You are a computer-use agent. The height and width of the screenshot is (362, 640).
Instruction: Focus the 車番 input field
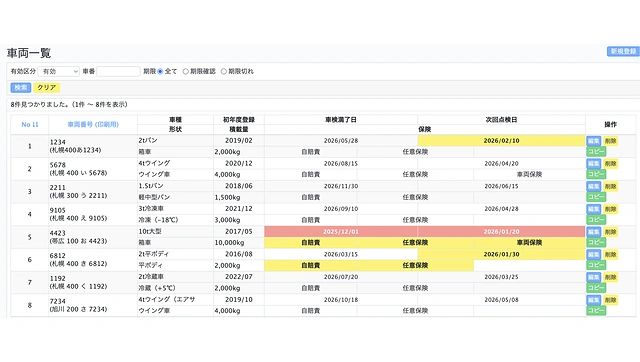[x=118, y=71]
